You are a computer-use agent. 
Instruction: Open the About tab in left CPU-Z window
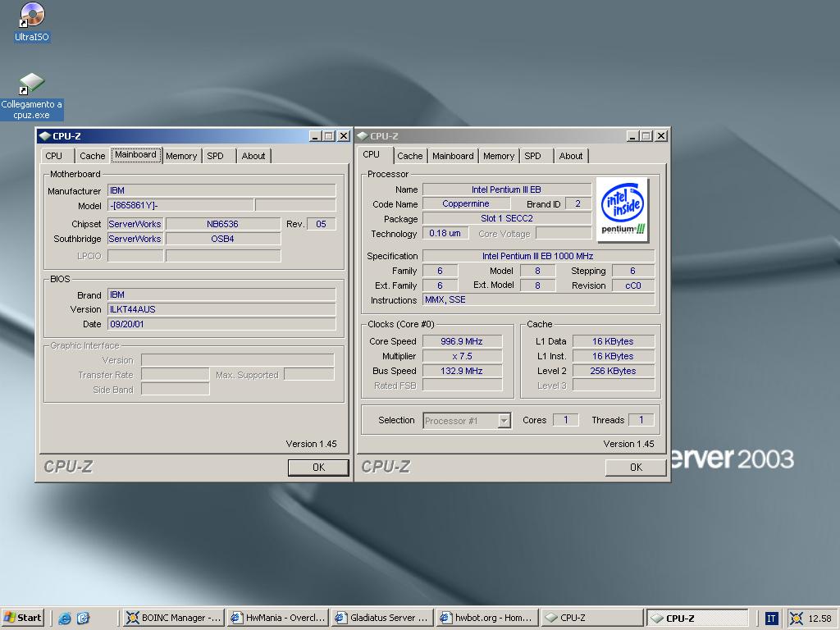[253, 156]
